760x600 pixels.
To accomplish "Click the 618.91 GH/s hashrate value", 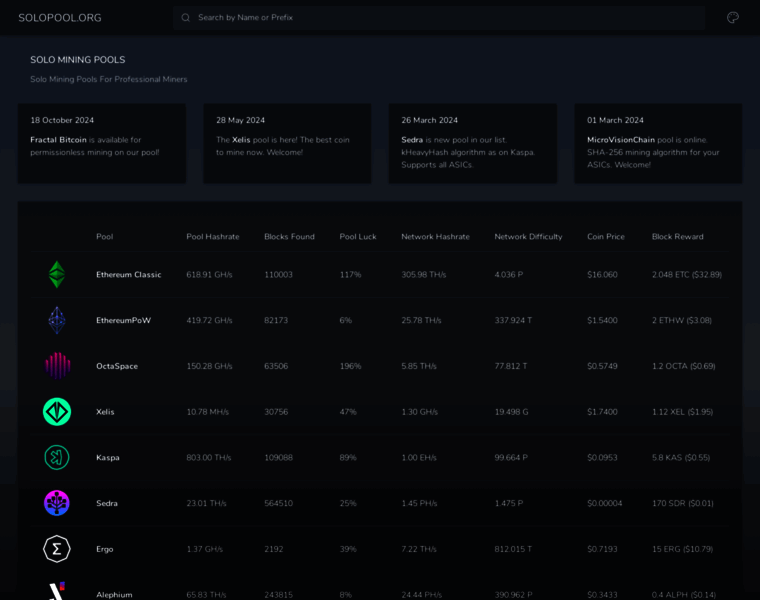I will tap(209, 274).
